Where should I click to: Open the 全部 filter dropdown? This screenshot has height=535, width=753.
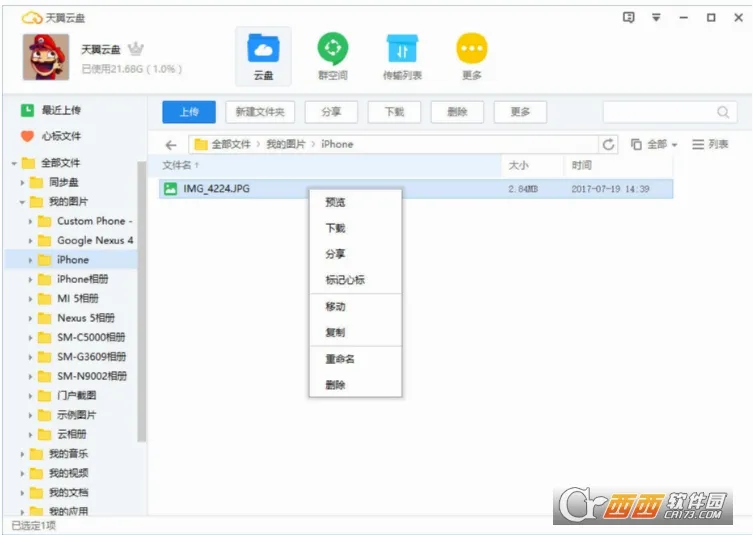click(654, 144)
